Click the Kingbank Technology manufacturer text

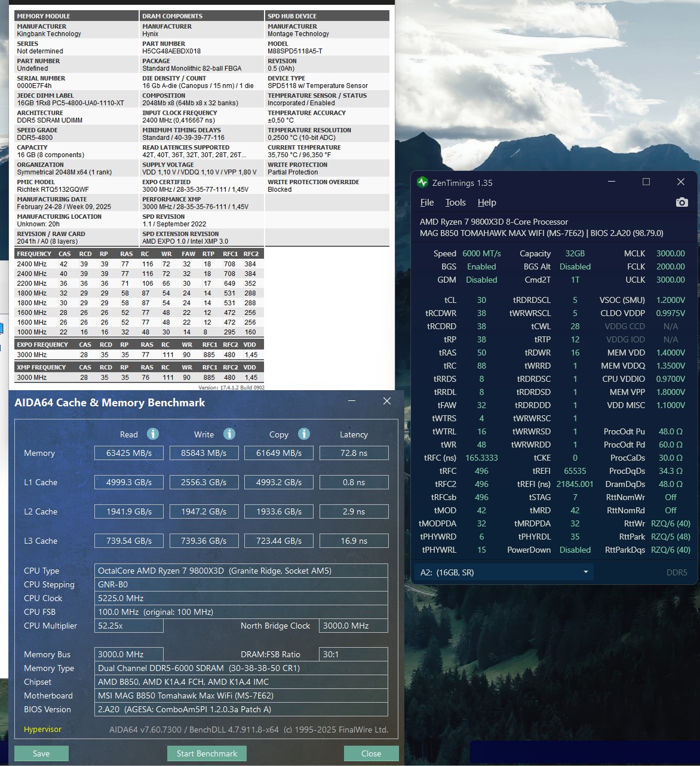[49, 34]
